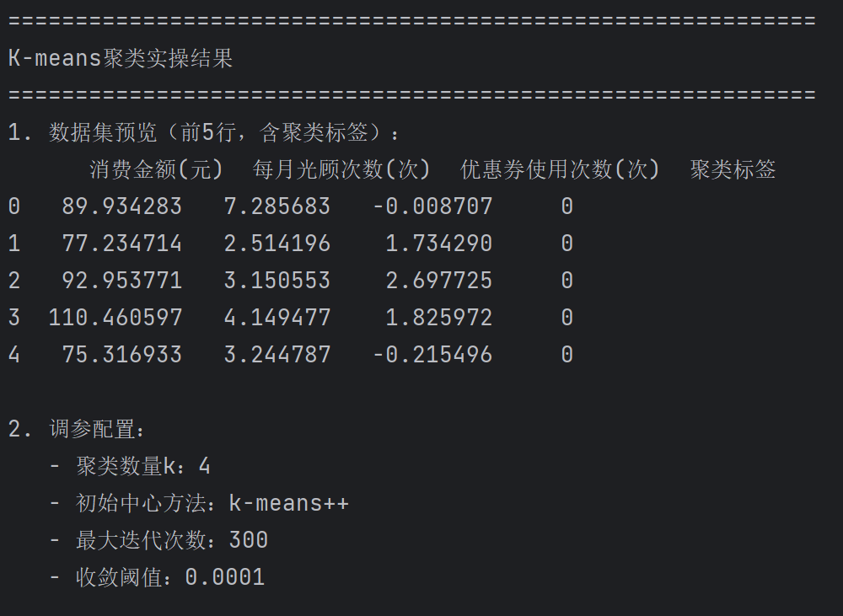Click the value 1.825972
The image size is (843, 616).
click(x=438, y=318)
